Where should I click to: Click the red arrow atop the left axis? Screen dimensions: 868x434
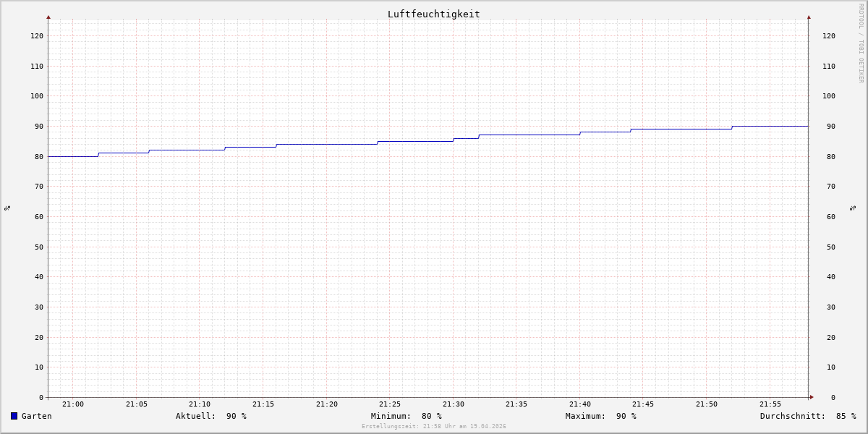click(x=48, y=17)
